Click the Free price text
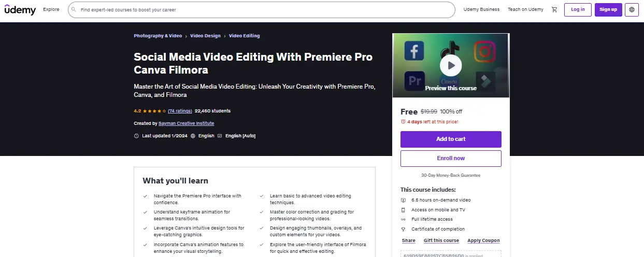644x257 pixels. click(409, 111)
